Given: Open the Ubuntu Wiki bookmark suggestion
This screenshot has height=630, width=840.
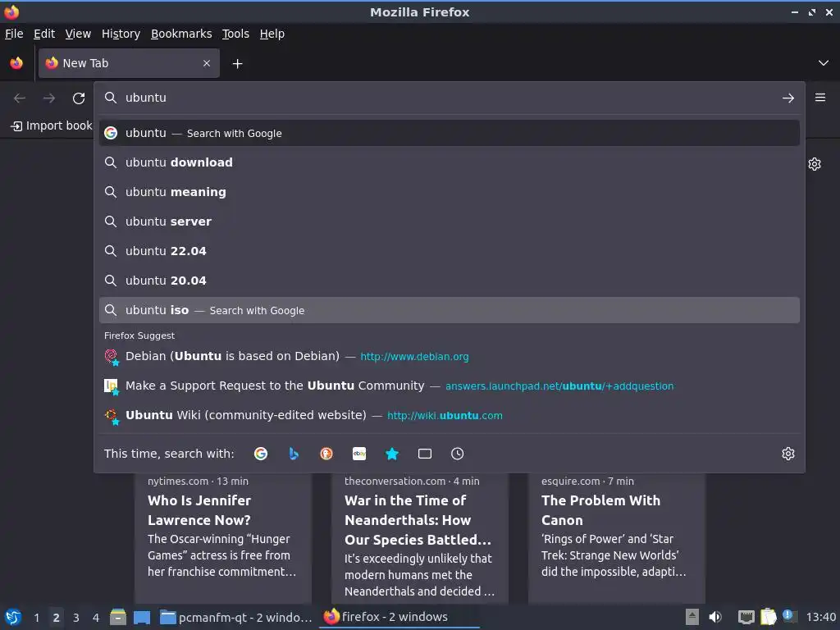Looking at the screenshot, I should pyautogui.click(x=449, y=415).
